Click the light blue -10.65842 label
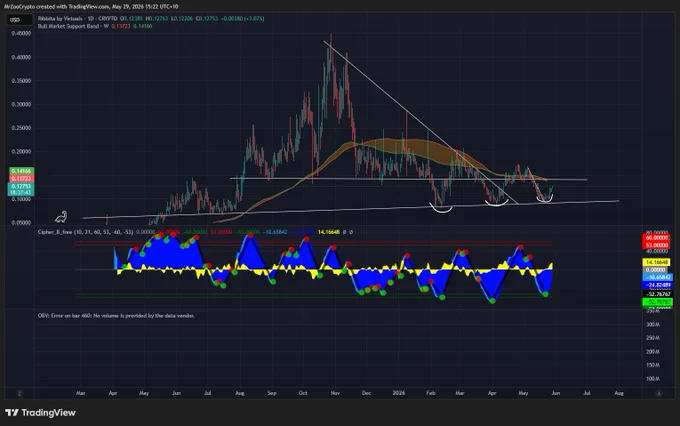The image size is (680, 426). pos(658,277)
